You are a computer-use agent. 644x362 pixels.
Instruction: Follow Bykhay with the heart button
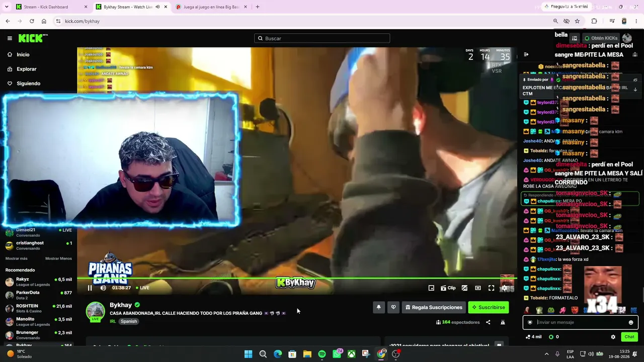(393, 307)
